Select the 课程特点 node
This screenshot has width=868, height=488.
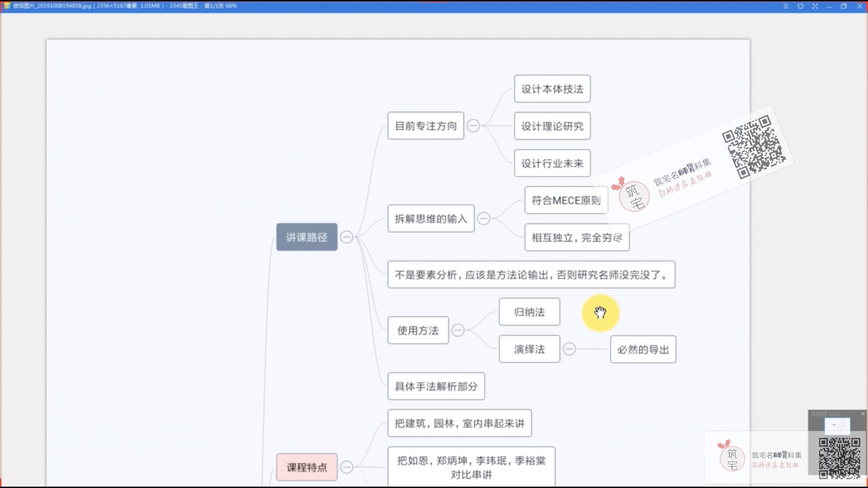tap(307, 467)
